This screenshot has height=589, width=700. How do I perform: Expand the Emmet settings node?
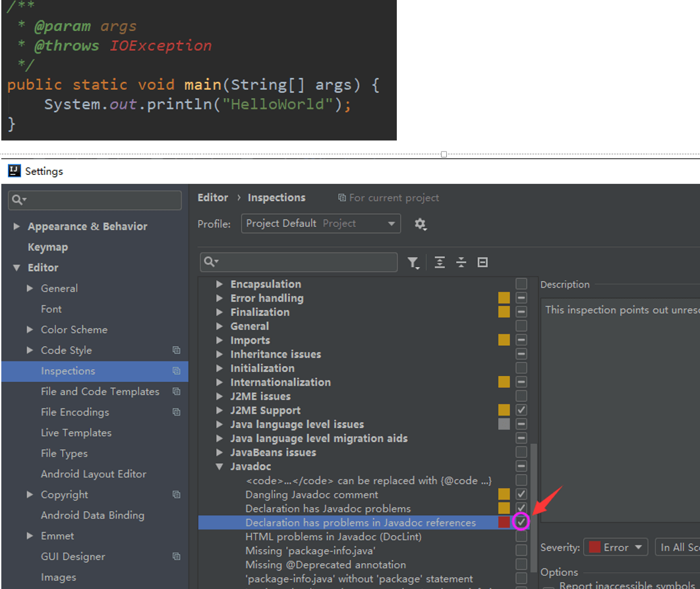[x=30, y=536]
